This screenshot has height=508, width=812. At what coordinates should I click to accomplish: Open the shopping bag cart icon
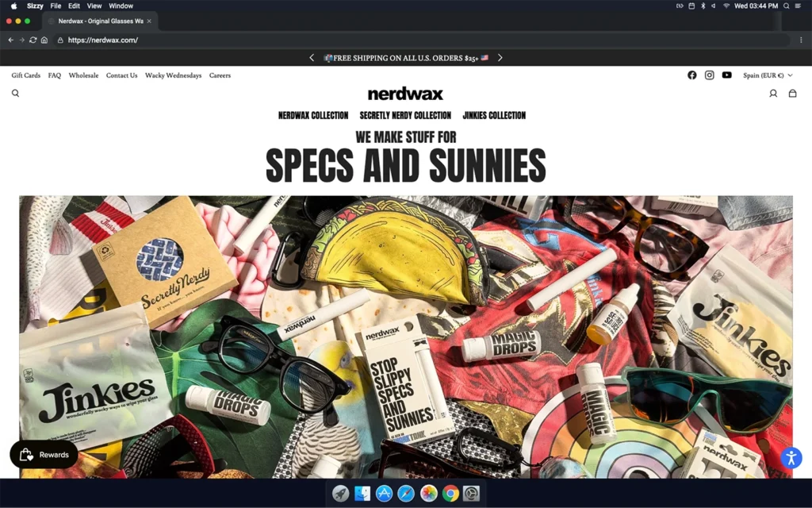point(792,94)
